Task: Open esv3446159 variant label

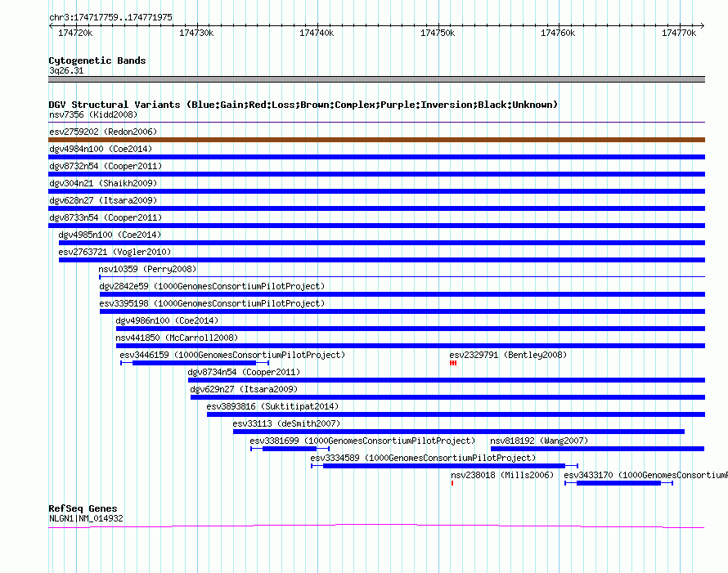Action: (x=232, y=355)
